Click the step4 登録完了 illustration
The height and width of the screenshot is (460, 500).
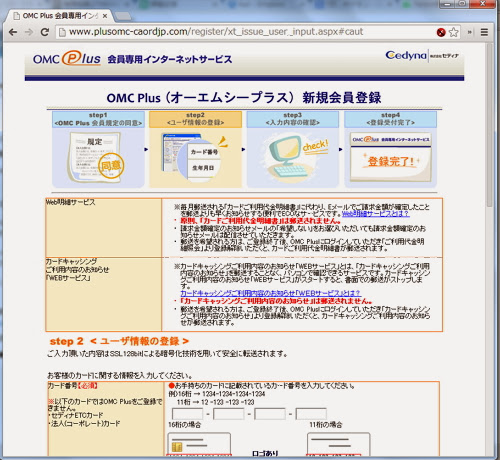[390, 158]
